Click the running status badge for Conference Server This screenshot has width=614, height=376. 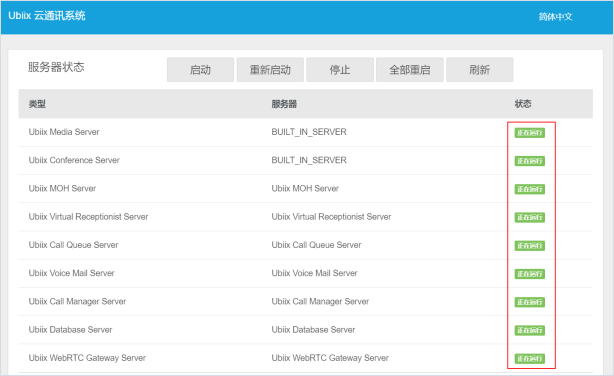pyautogui.click(x=529, y=161)
